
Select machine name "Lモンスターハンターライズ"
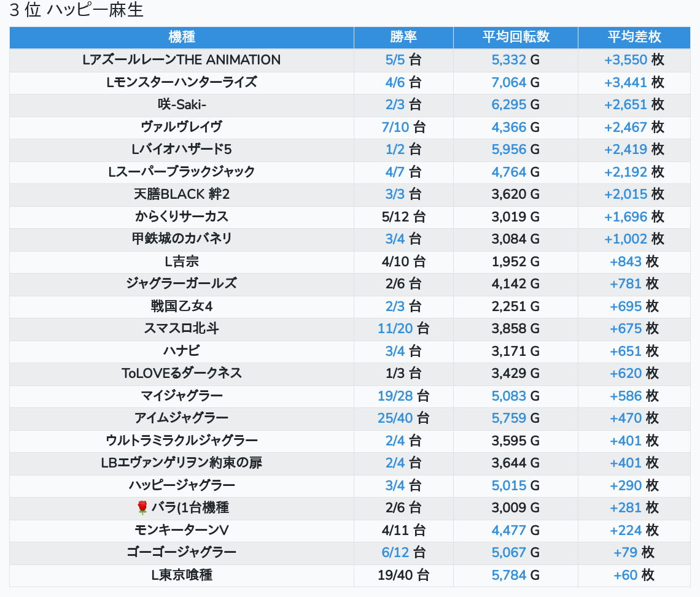(x=182, y=82)
